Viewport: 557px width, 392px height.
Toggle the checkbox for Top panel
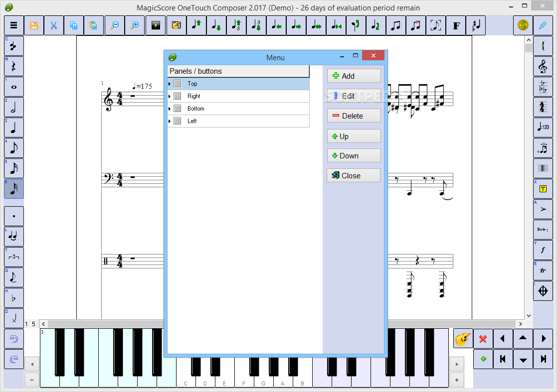(x=178, y=84)
